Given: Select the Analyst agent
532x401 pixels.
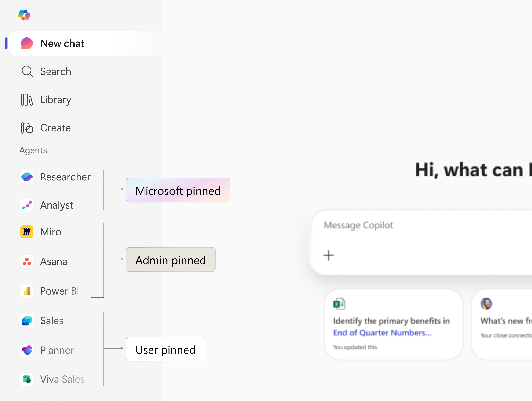Looking at the screenshot, I should tap(57, 205).
